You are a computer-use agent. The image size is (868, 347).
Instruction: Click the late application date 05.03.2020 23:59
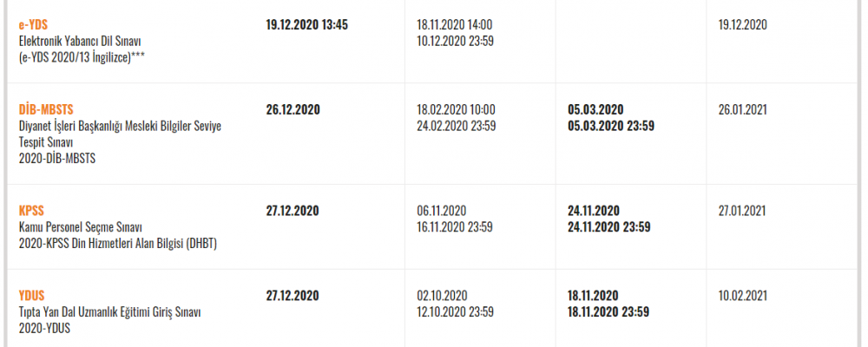[x=611, y=126]
